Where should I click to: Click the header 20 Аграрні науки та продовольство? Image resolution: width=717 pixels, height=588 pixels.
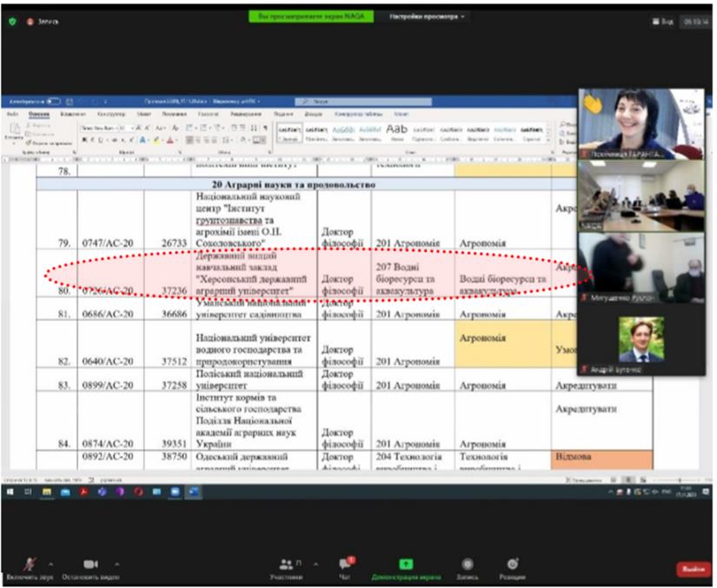click(x=294, y=185)
